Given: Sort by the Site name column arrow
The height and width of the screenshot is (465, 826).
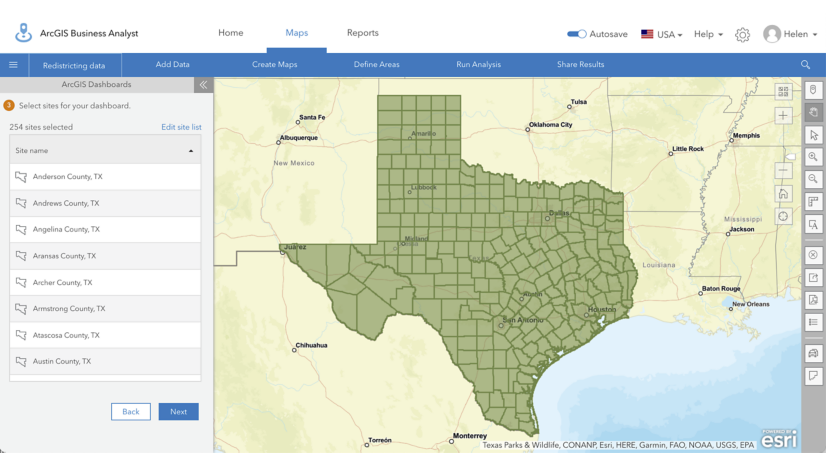Looking at the screenshot, I should pyautogui.click(x=191, y=151).
